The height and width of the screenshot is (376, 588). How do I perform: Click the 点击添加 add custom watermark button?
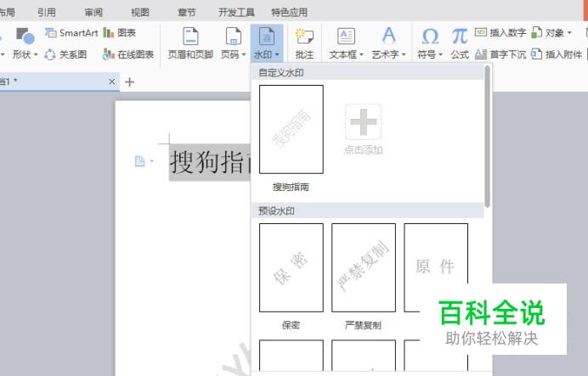pos(363,130)
